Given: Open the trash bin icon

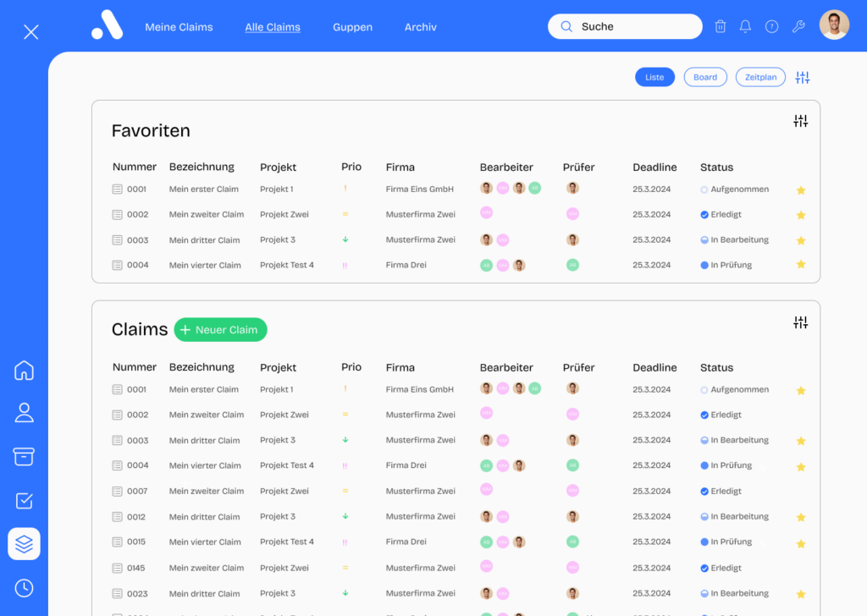Looking at the screenshot, I should (x=720, y=26).
